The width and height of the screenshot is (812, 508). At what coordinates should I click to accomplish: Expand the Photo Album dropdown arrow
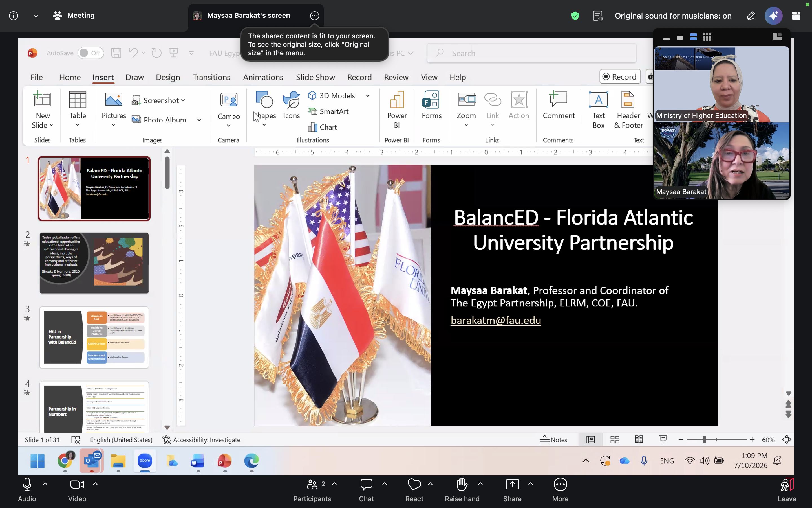(199, 120)
